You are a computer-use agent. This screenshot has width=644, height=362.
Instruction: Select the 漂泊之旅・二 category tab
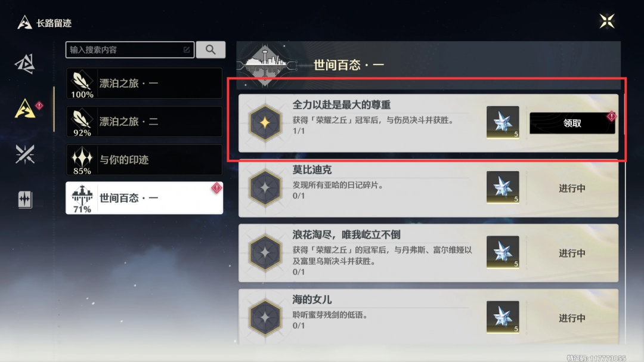144,122
